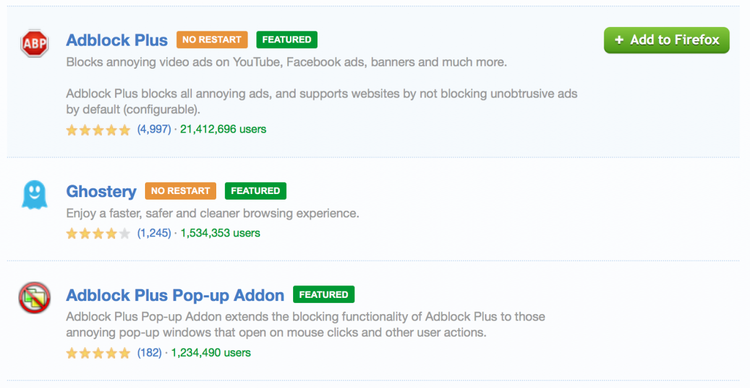Click the FEATURED badge next to Adblock Plus
The height and width of the screenshot is (388, 750).
[287, 40]
